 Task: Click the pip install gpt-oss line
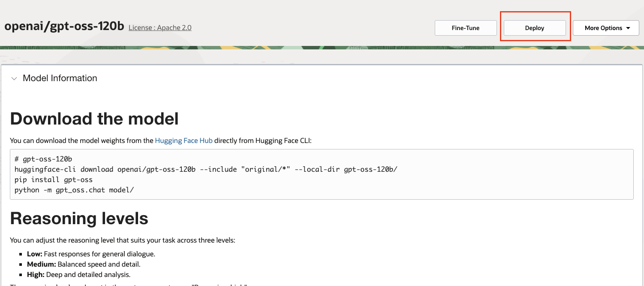[x=54, y=180]
